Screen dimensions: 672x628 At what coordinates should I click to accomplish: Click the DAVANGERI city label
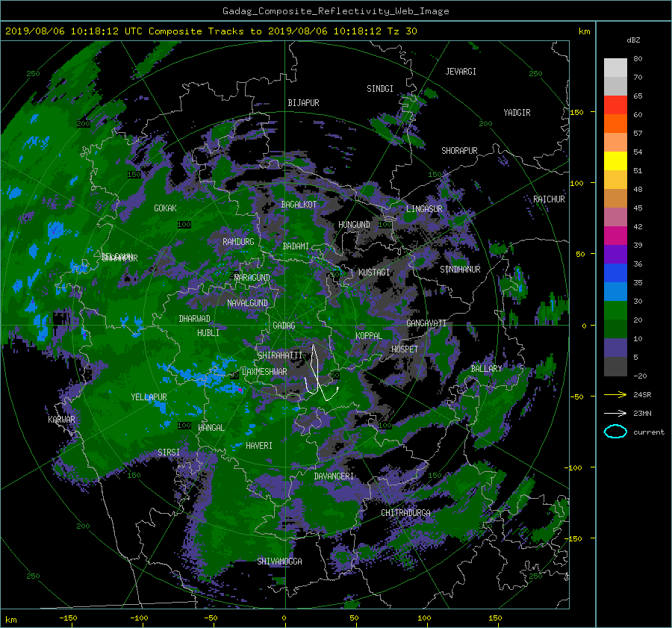tap(334, 476)
